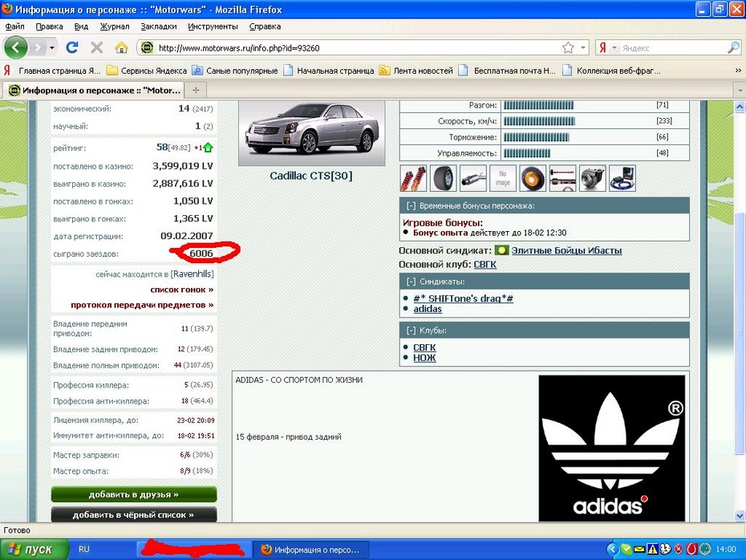
Task: Click the tire part icon
Action: point(443,178)
